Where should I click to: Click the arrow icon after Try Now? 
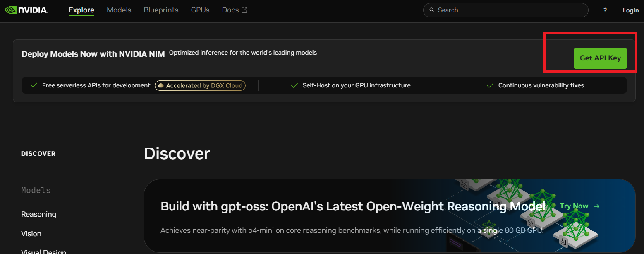pyautogui.click(x=596, y=206)
